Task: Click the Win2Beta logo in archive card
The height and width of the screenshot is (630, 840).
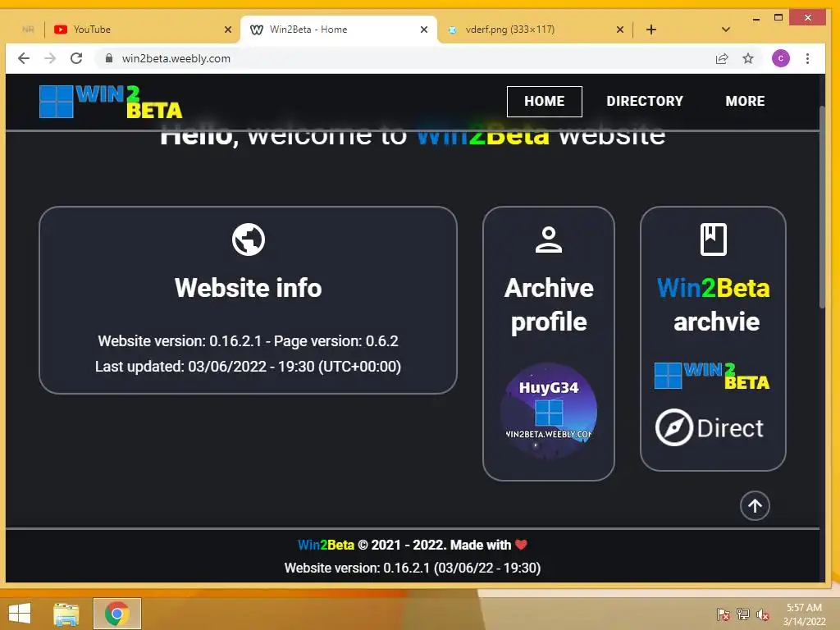Action: pos(712,376)
